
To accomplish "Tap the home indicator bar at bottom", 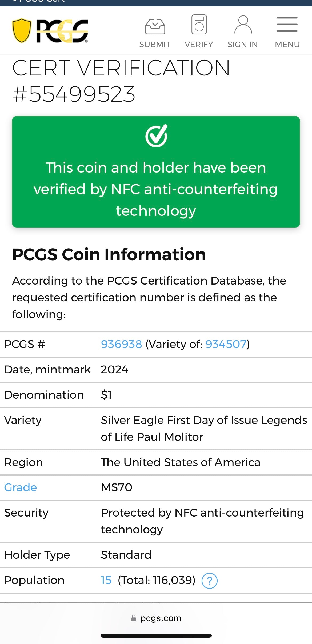I will [x=156, y=636].
